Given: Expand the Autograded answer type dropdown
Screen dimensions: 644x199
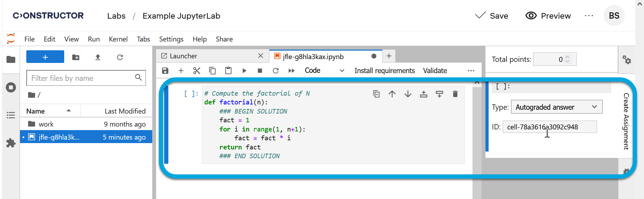Looking at the screenshot, I should coord(556,107).
